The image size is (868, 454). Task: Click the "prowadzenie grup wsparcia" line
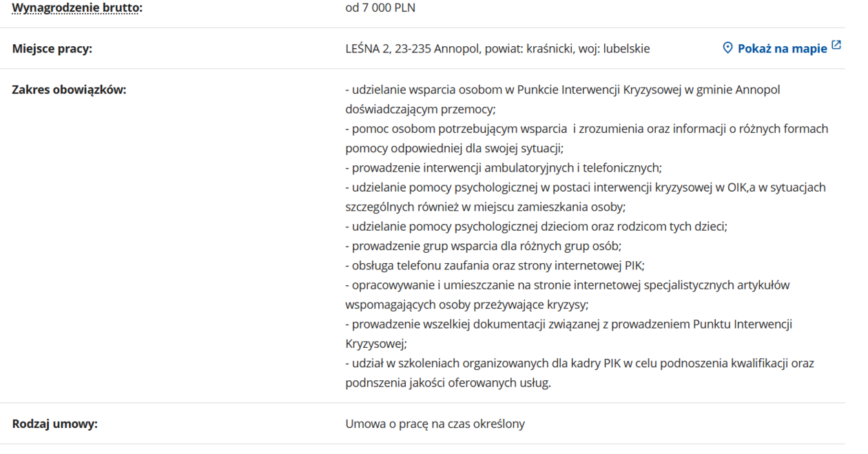click(483, 246)
